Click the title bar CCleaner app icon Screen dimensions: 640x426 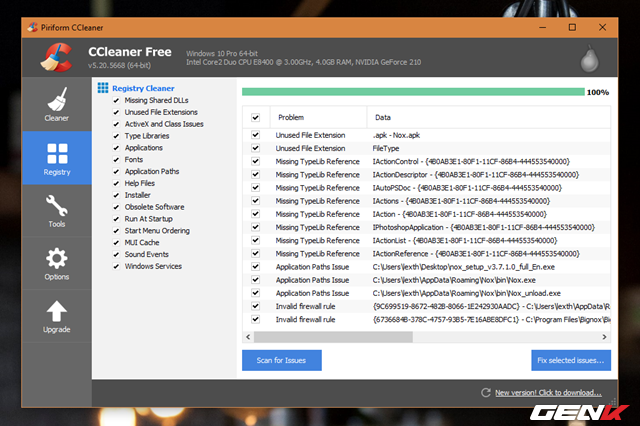(x=33, y=27)
